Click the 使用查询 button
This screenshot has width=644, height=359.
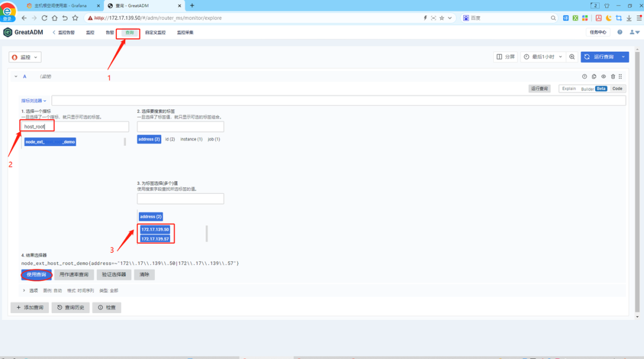point(36,275)
